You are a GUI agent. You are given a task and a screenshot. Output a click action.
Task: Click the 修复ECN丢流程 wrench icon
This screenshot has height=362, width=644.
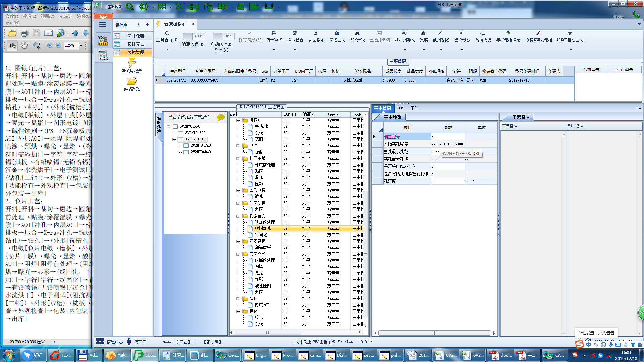(538, 33)
